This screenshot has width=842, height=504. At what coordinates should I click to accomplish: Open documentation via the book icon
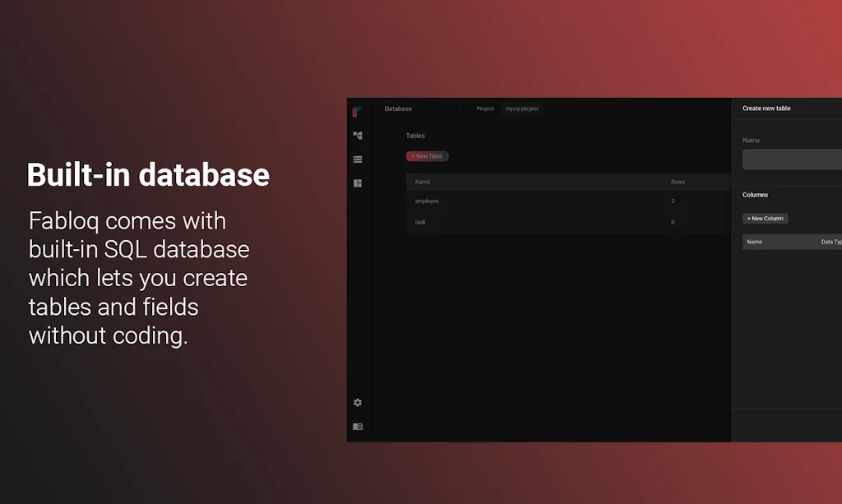coord(358,427)
